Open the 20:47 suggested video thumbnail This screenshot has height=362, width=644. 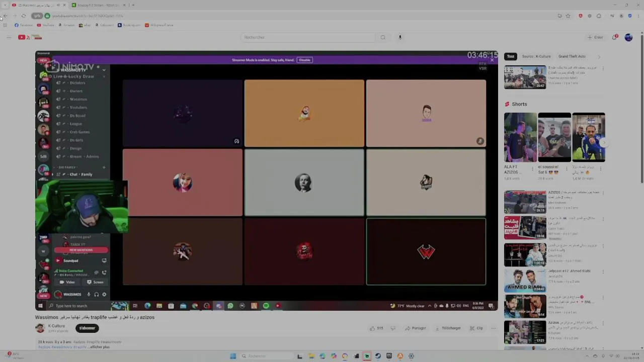point(525,77)
